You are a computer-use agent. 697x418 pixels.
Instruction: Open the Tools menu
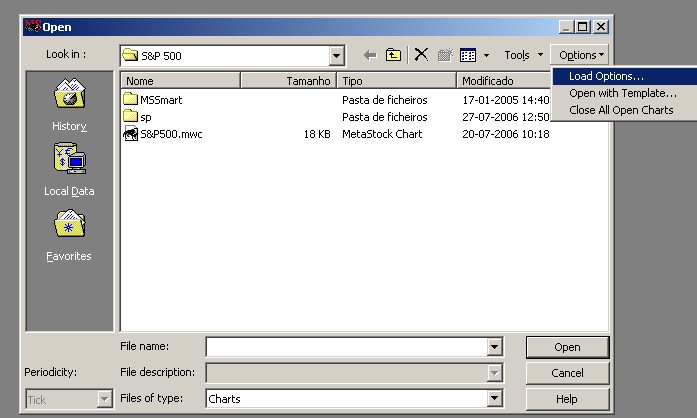click(x=523, y=56)
